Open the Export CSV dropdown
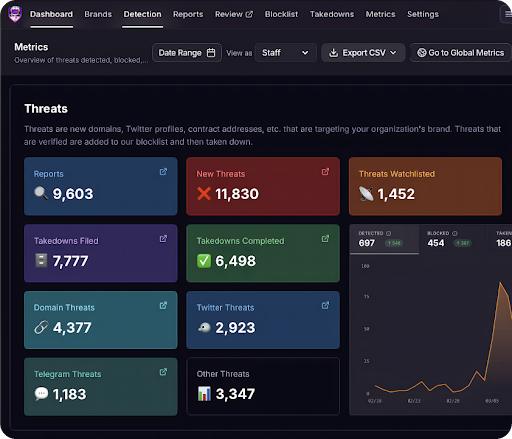This screenshot has width=512, height=439. tap(363, 53)
